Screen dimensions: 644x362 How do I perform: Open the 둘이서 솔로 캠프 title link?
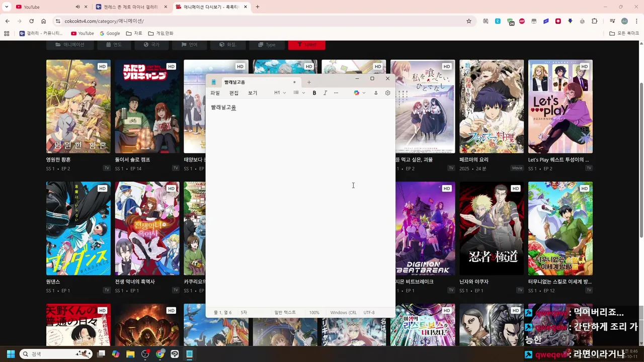133,159
